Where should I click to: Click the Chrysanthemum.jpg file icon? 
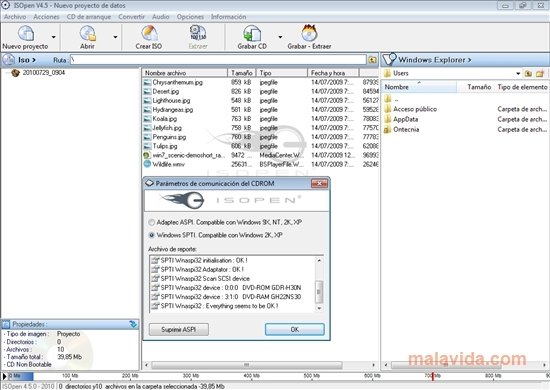coord(147,82)
